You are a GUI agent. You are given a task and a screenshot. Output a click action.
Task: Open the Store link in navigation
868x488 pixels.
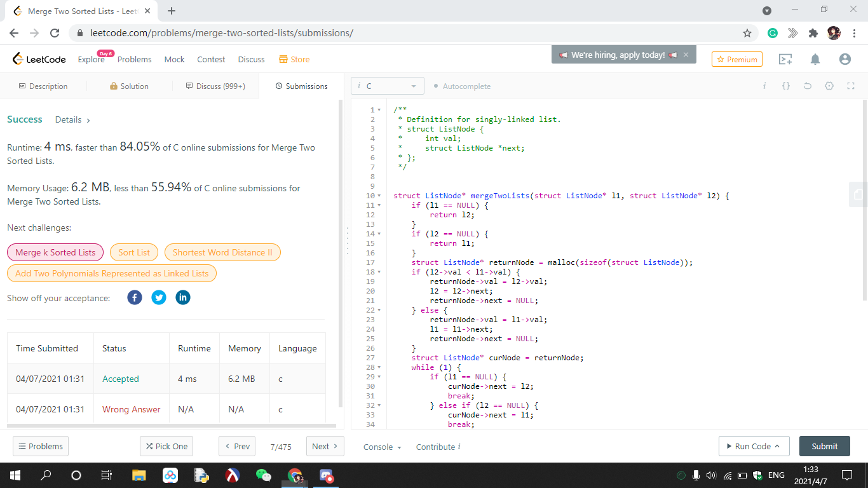coord(294,59)
